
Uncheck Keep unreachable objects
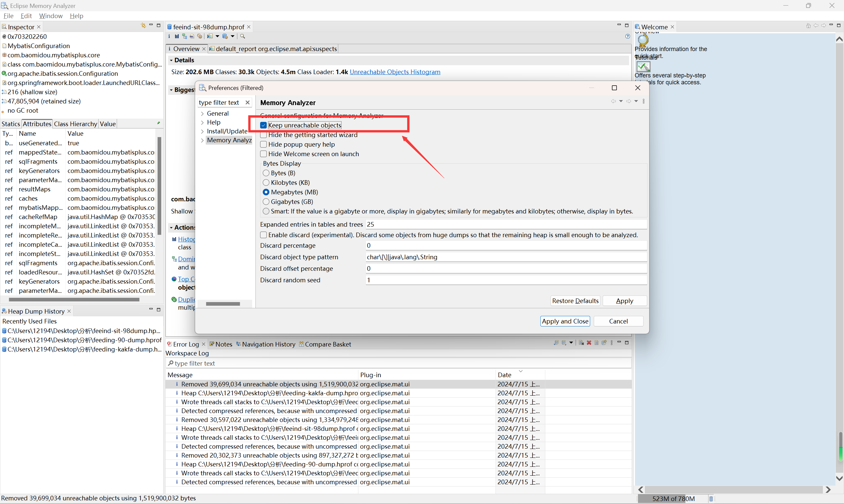[x=263, y=125]
